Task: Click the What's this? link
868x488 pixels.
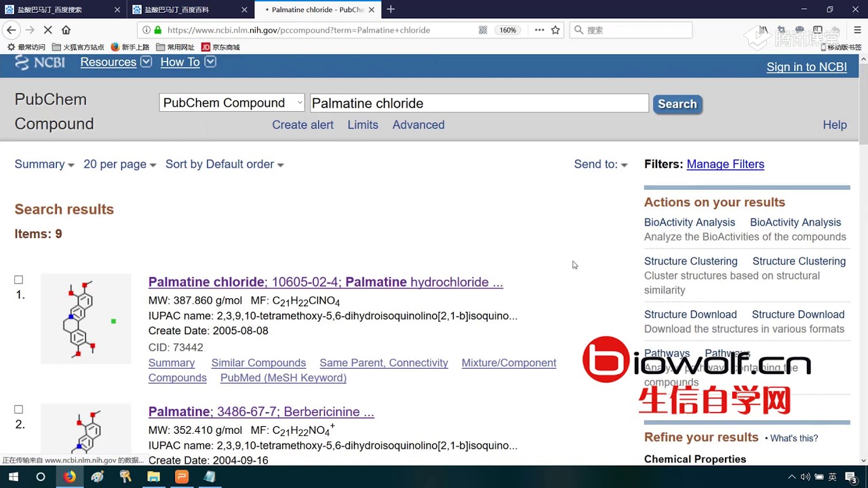Action: point(794,439)
